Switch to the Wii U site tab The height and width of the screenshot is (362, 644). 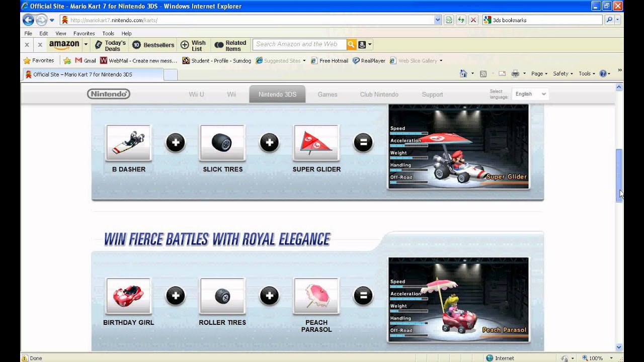tap(196, 95)
